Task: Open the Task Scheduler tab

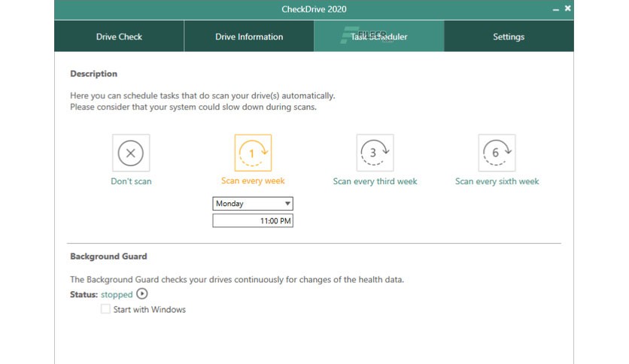Action: click(x=379, y=37)
